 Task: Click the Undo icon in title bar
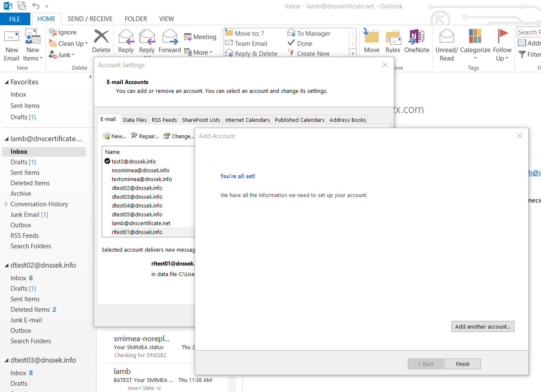coord(36,6)
